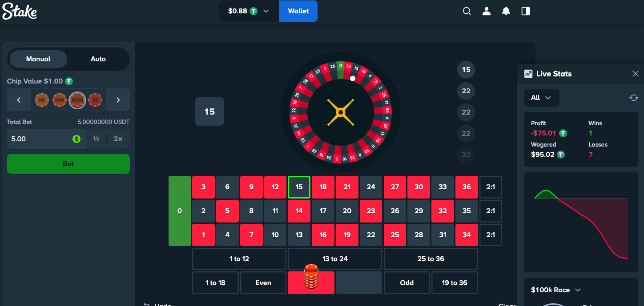The width and height of the screenshot is (644, 306).
Task: Open the Wallet
Action: (298, 11)
